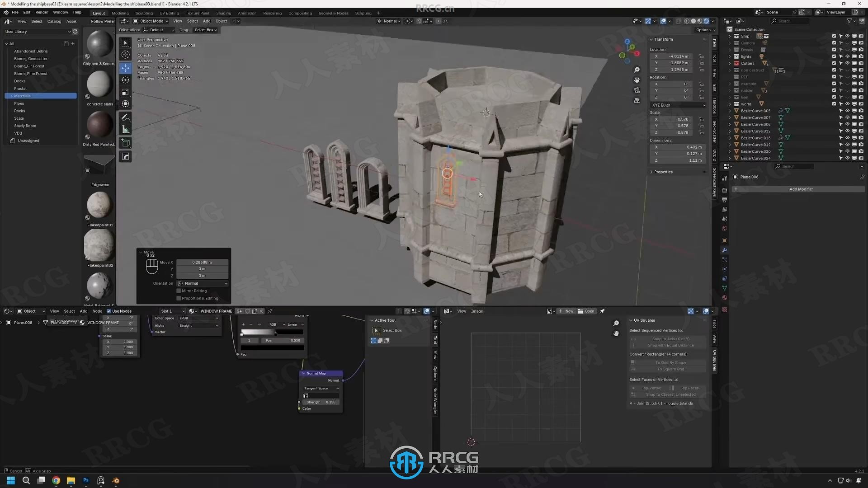Switch to the UV Editing workspace tab
The height and width of the screenshot is (488, 868).
pos(169,13)
